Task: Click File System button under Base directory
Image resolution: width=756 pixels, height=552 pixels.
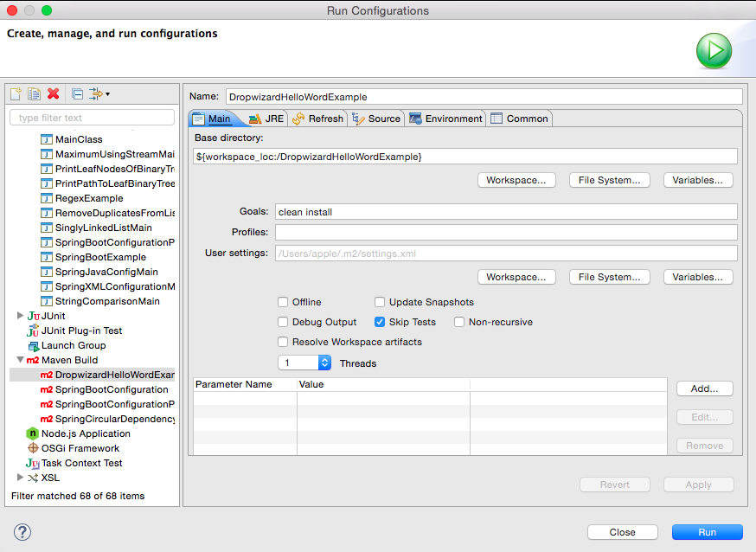Action: [610, 180]
